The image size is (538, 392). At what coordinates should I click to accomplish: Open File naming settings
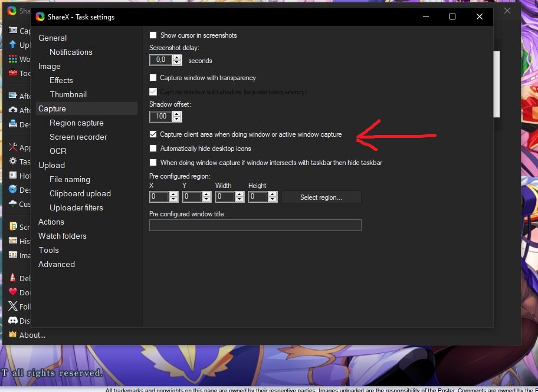tap(70, 179)
